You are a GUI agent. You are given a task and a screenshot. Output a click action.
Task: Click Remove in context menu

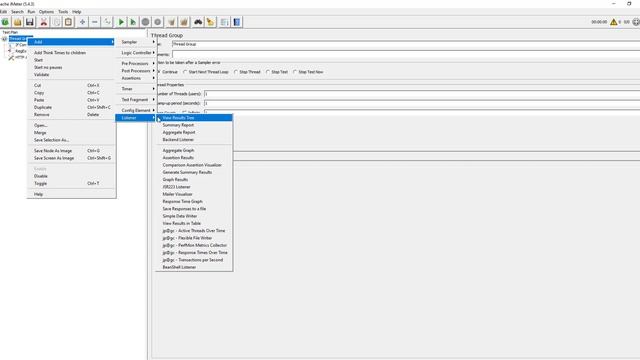point(71,115)
